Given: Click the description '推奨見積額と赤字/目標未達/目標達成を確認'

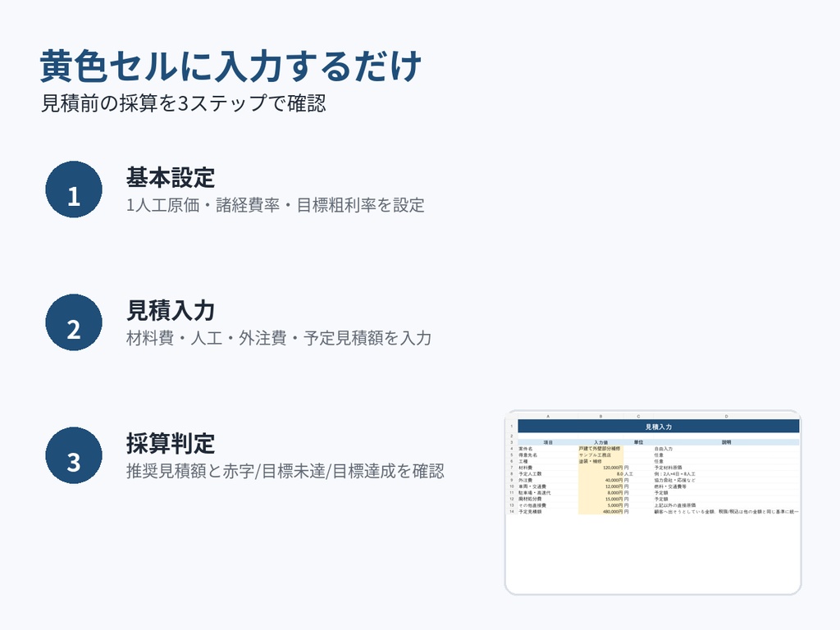Looking at the screenshot, I should [285, 471].
